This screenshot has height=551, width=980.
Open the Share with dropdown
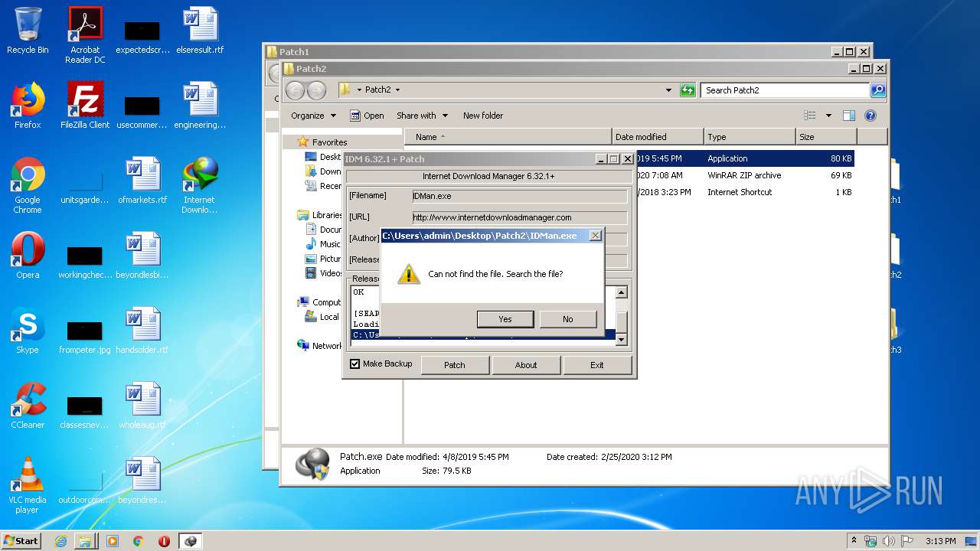click(x=422, y=116)
